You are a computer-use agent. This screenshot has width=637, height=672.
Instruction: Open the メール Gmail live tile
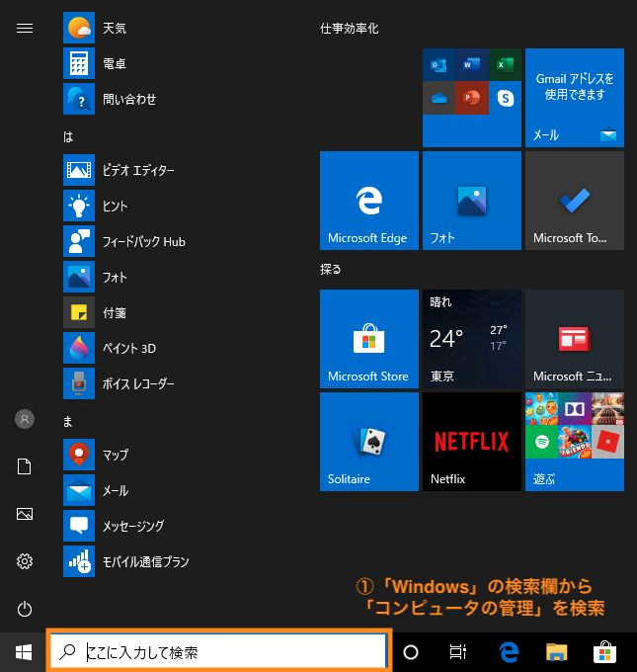pyautogui.click(x=575, y=98)
